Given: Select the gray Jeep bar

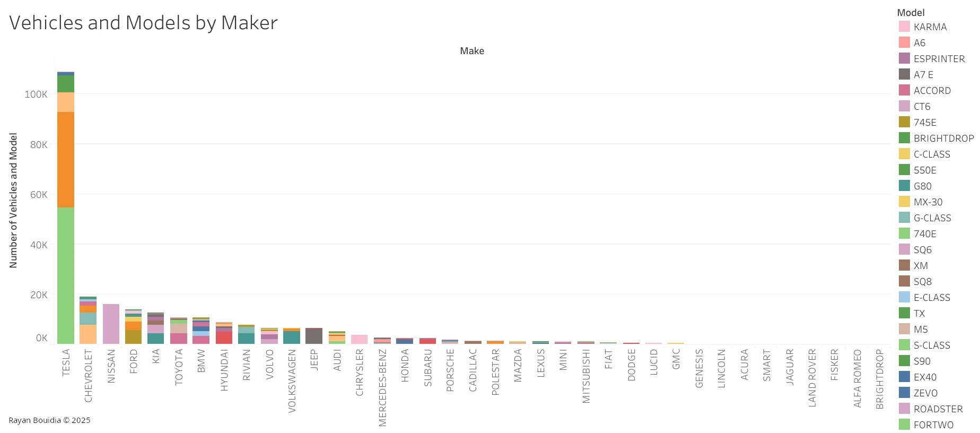Looking at the screenshot, I should tap(314, 336).
